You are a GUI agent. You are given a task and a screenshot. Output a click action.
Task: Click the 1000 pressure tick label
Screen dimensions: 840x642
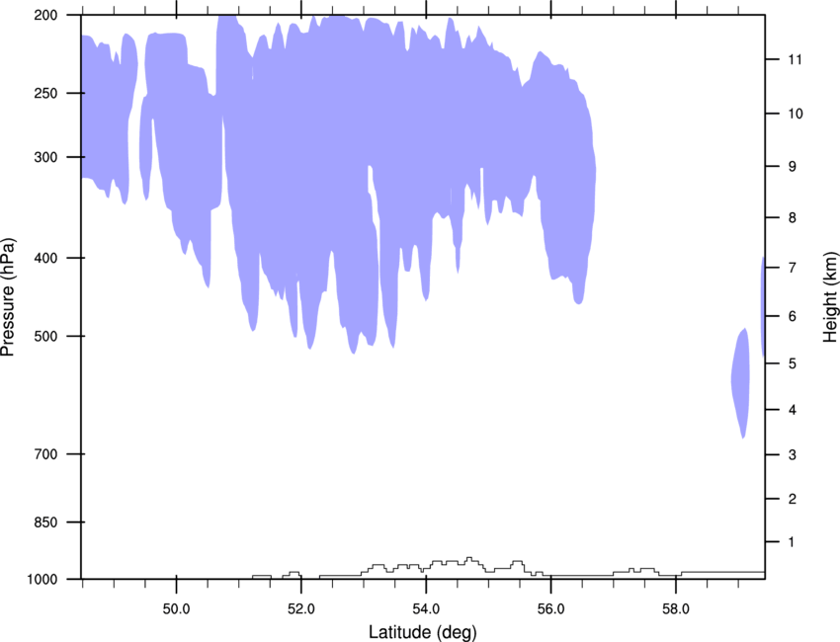42,580
